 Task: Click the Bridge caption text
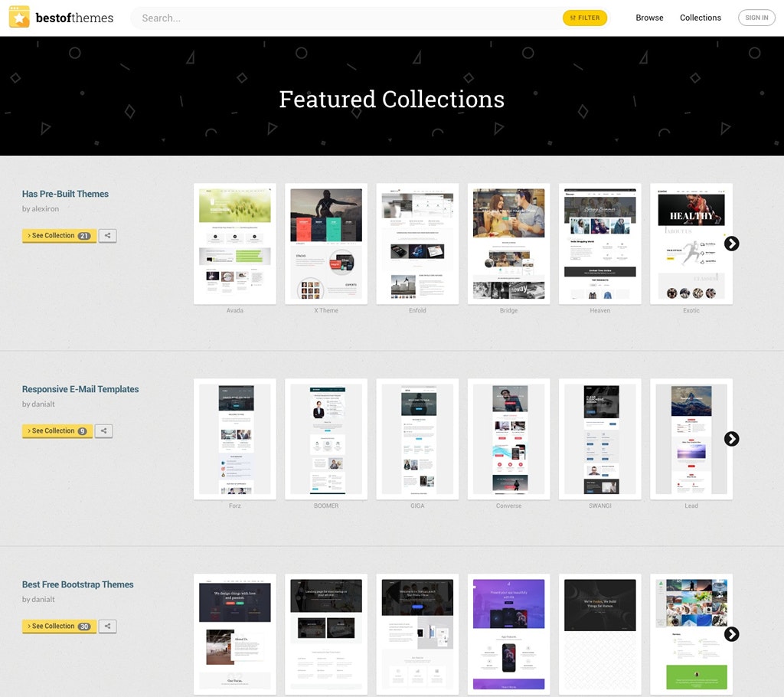pos(508,311)
